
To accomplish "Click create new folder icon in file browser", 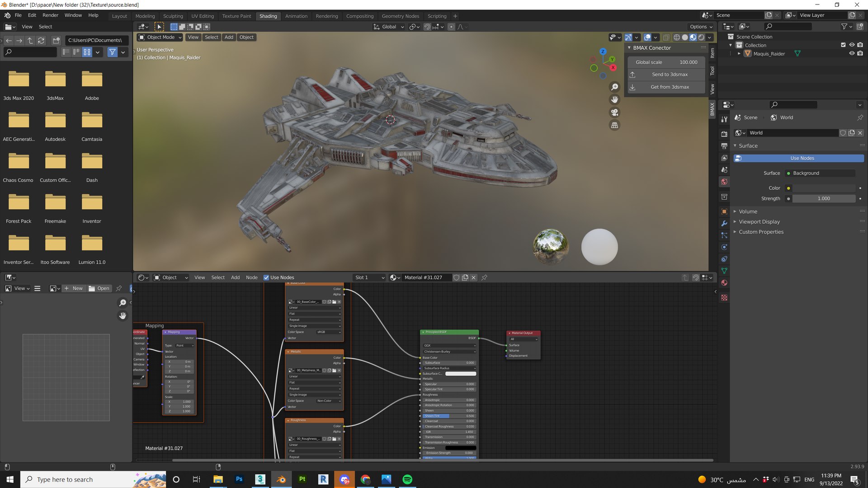I will click(56, 41).
